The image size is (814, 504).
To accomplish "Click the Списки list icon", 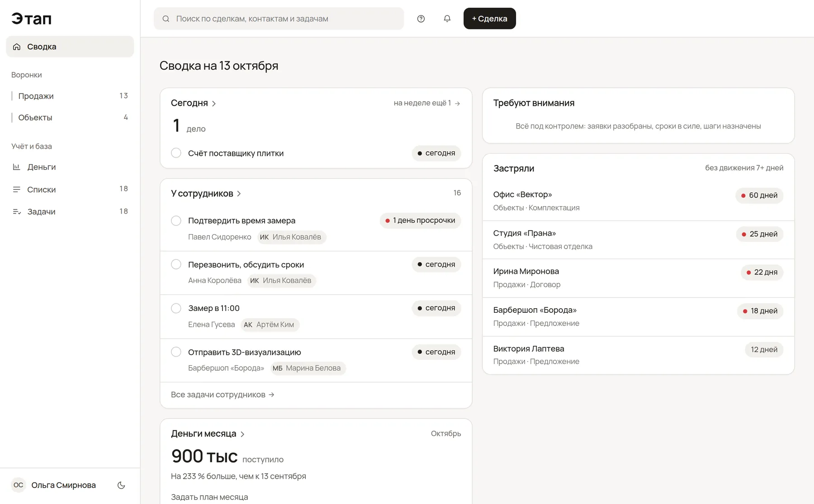I will coord(17,189).
